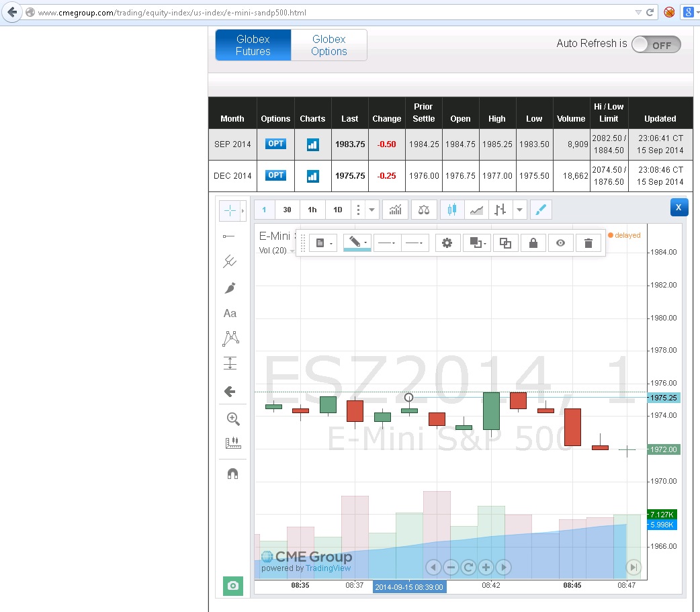700x612 pixels.
Task: Click the 1975.25 price label
Action: (664, 398)
